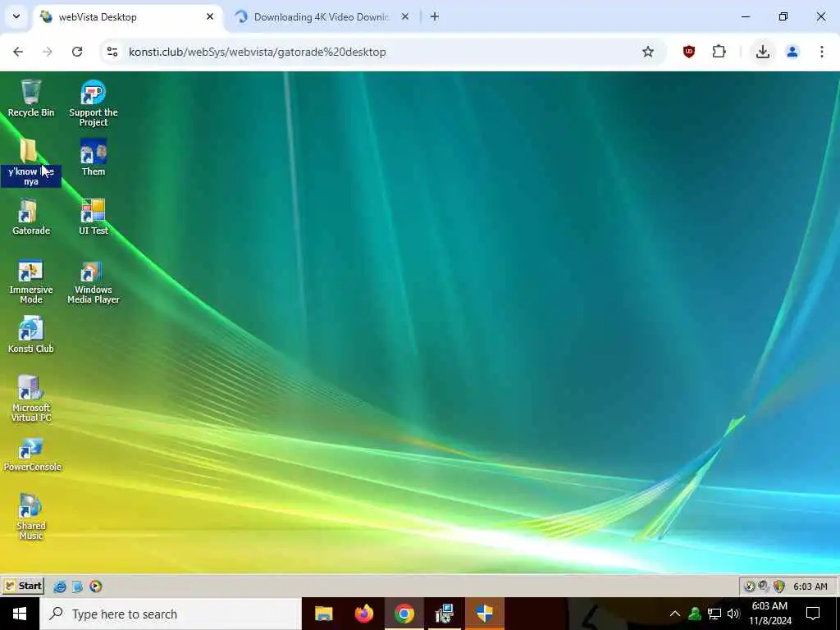Switch to the webVista Desktop tab
Viewport: 840px width, 630px height.
pyautogui.click(x=129, y=17)
